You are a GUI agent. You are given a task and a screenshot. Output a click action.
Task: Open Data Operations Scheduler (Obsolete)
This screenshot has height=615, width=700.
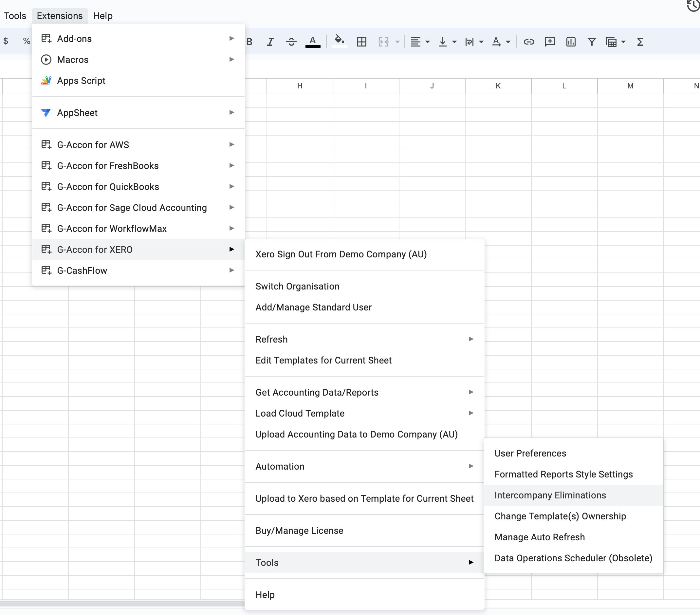pyautogui.click(x=573, y=558)
